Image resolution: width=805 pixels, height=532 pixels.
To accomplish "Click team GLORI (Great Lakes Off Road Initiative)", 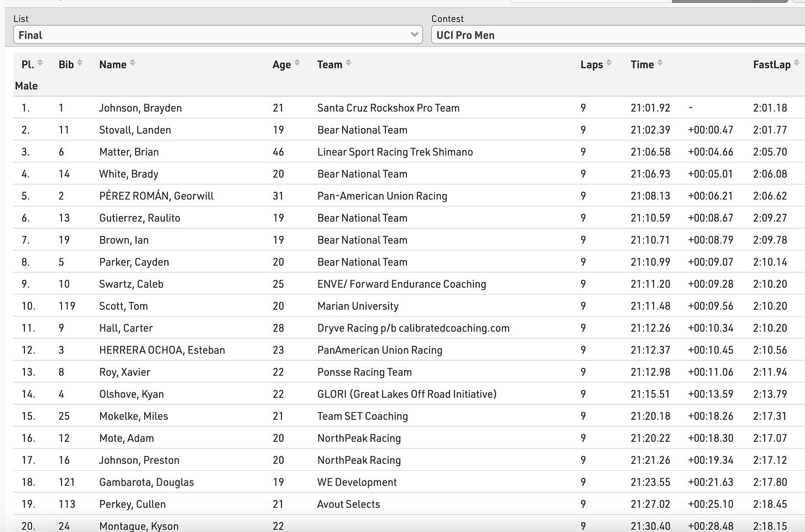I will pos(407,394).
